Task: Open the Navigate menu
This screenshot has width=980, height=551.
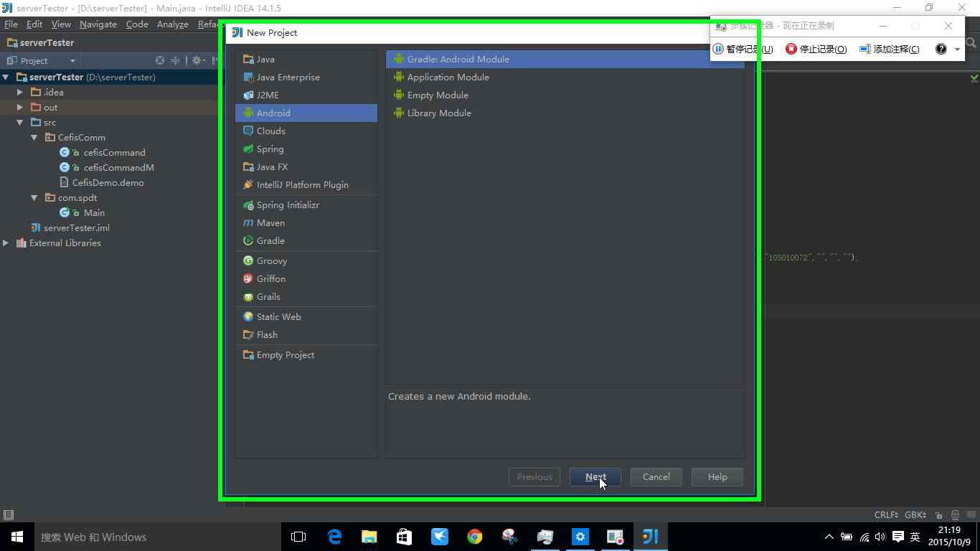Action: click(98, 24)
